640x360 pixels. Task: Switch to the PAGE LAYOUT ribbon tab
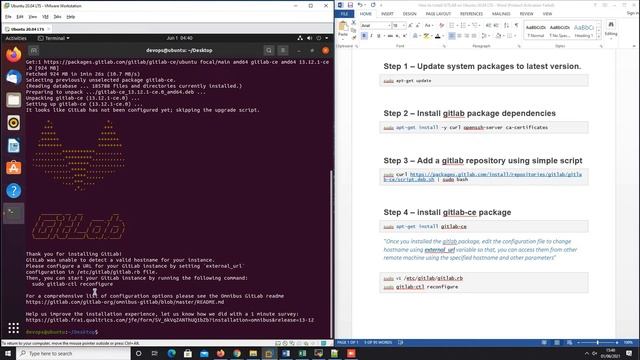point(438,14)
